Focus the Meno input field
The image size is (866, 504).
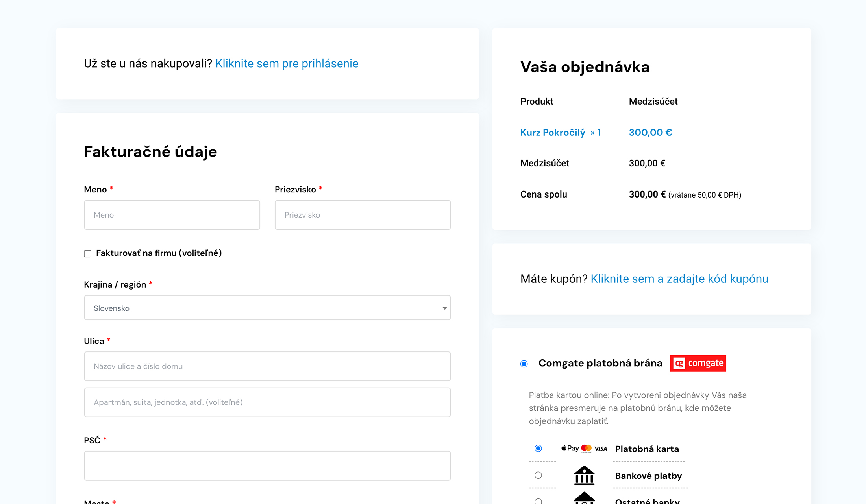click(172, 215)
